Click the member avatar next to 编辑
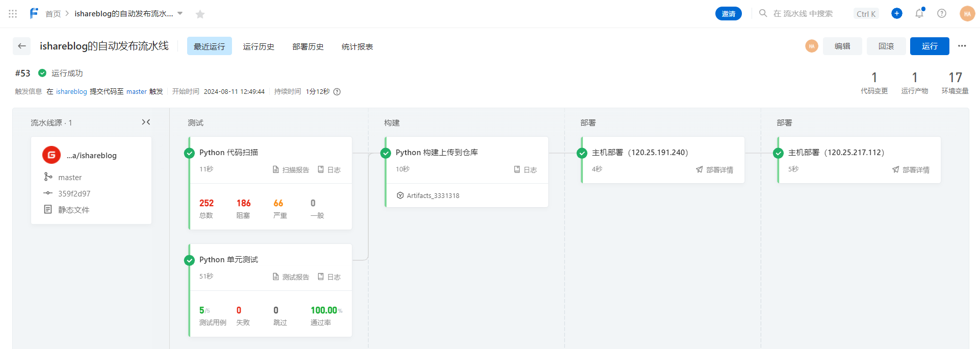Image resolution: width=980 pixels, height=349 pixels. [x=812, y=46]
